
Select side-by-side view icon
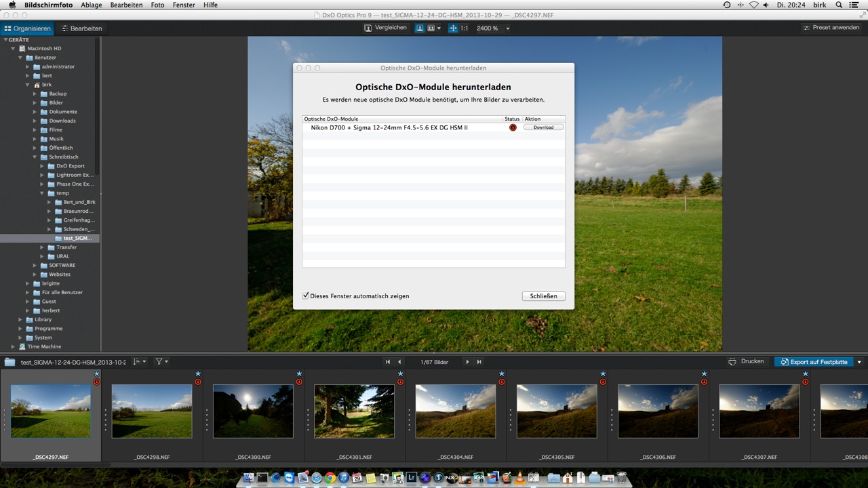pyautogui.click(x=431, y=28)
